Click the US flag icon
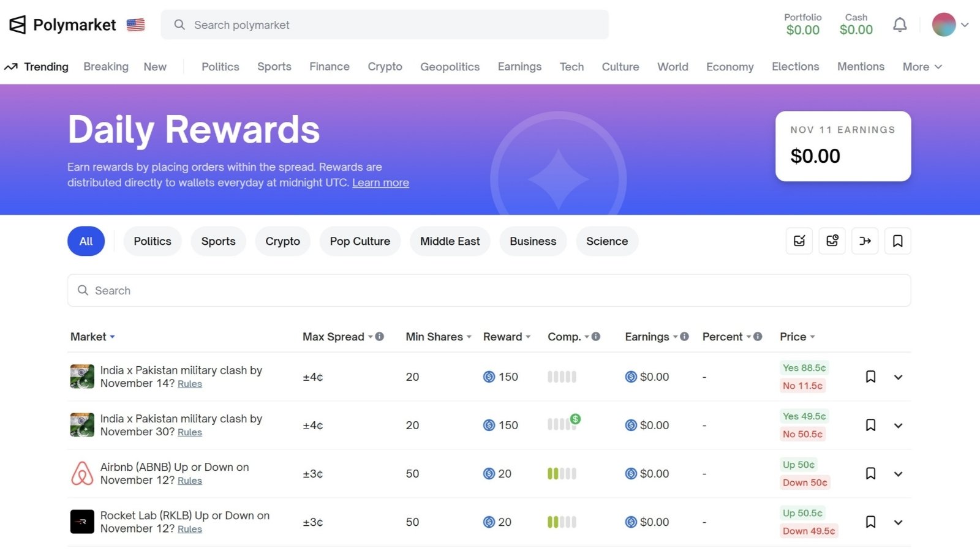Screen dimensions: 980x551 click(x=135, y=25)
